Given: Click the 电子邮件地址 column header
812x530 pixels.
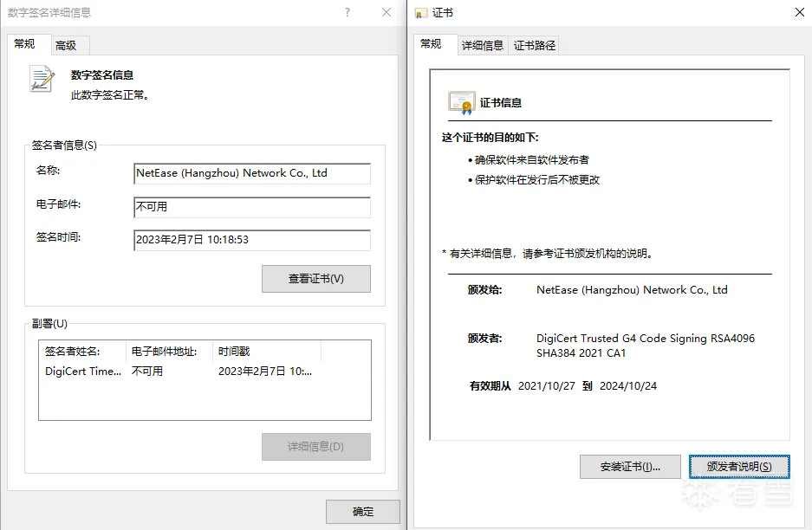Looking at the screenshot, I should click(x=169, y=352).
